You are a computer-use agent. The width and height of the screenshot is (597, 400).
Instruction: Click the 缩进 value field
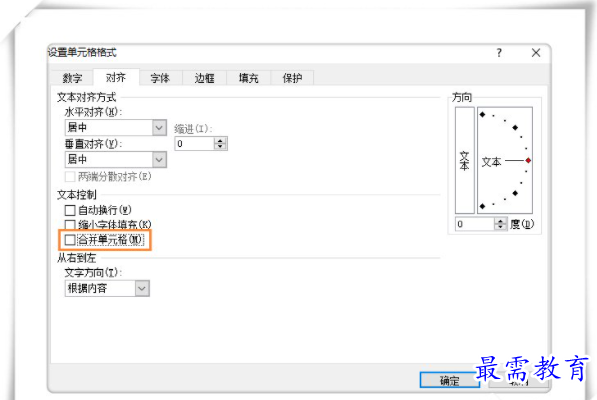(194, 144)
